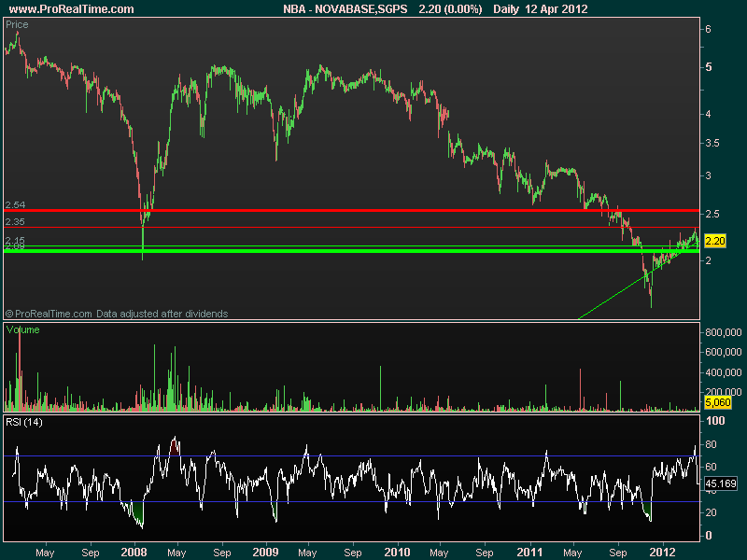Click the 12 Apr 2012 date label

point(556,9)
